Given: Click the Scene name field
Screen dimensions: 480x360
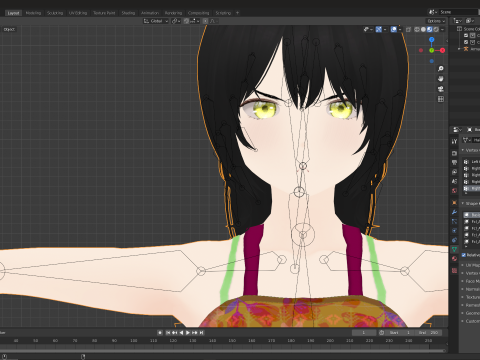Looking at the screenshot, I should pyautogui.click(x=458, y=12).
